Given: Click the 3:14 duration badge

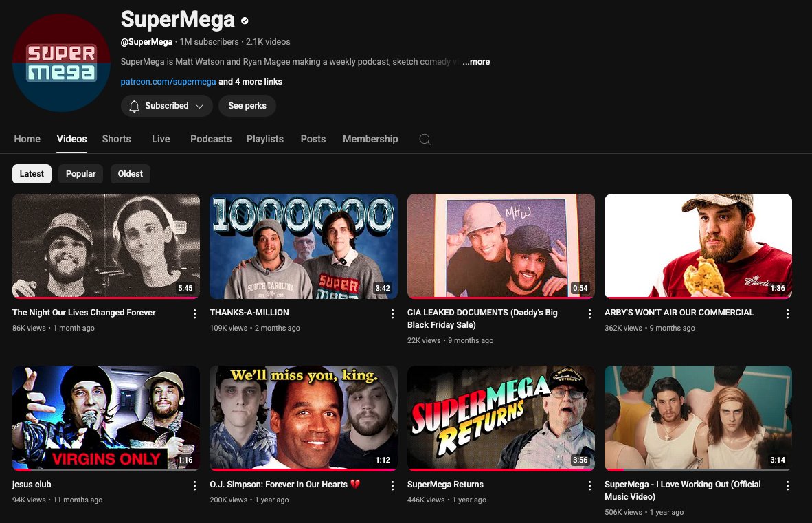Looking at the screenshot, I should click(x=777, y=460).
